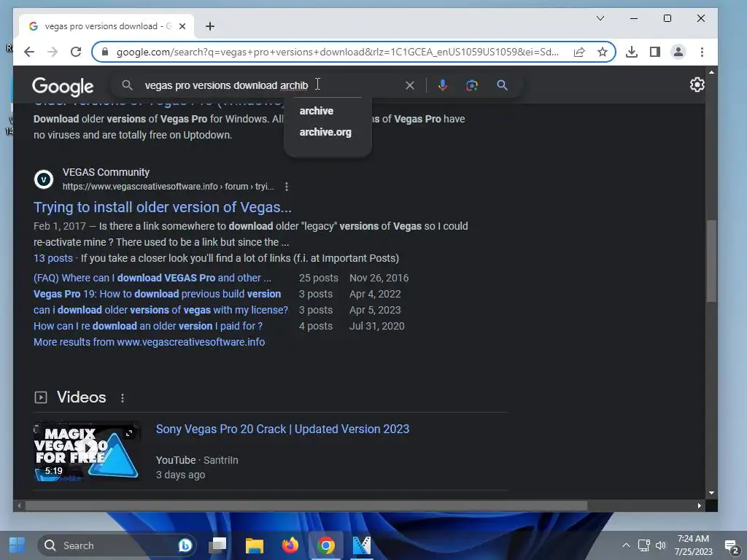Go back to the previous page
Image resolution: width=747 pixels, height=560 pixels.
click(29, 52)
